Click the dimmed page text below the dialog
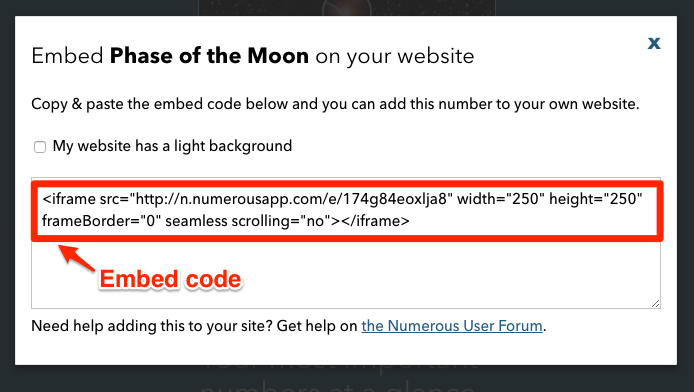Image resolution: width=694 pixels, height=392 pixels. (339, 379)
